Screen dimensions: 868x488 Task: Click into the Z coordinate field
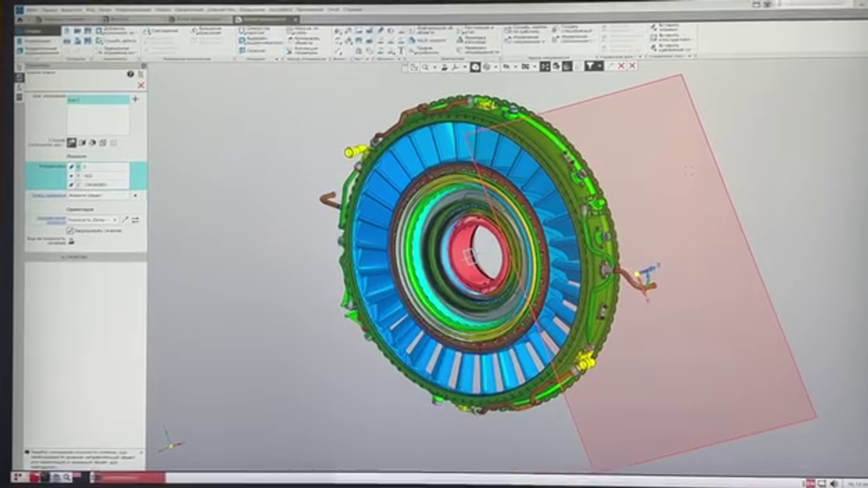click(x=105, y=185)
